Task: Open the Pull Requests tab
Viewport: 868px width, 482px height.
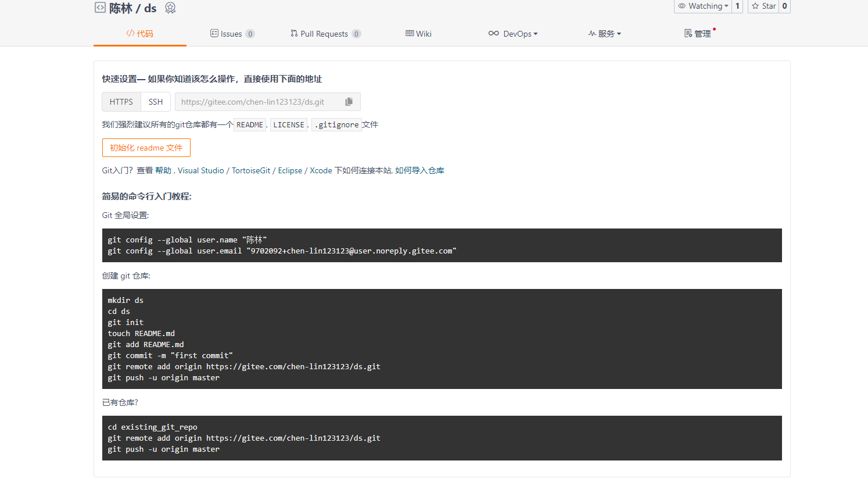Action: 325,34
